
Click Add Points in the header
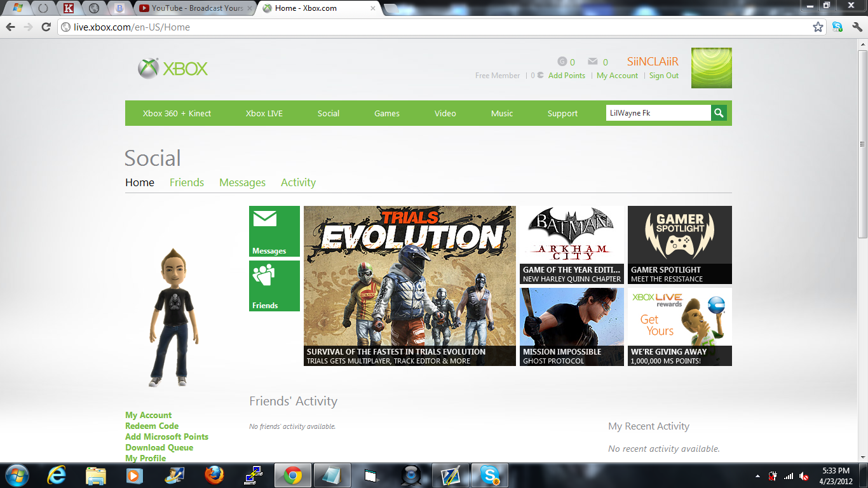pos(567,76)
